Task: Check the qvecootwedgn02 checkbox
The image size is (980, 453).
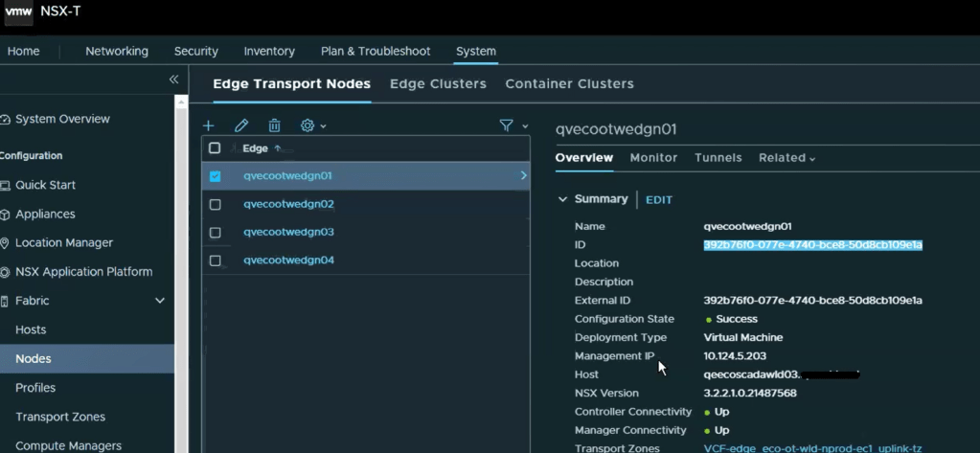Action: point(215,204)
